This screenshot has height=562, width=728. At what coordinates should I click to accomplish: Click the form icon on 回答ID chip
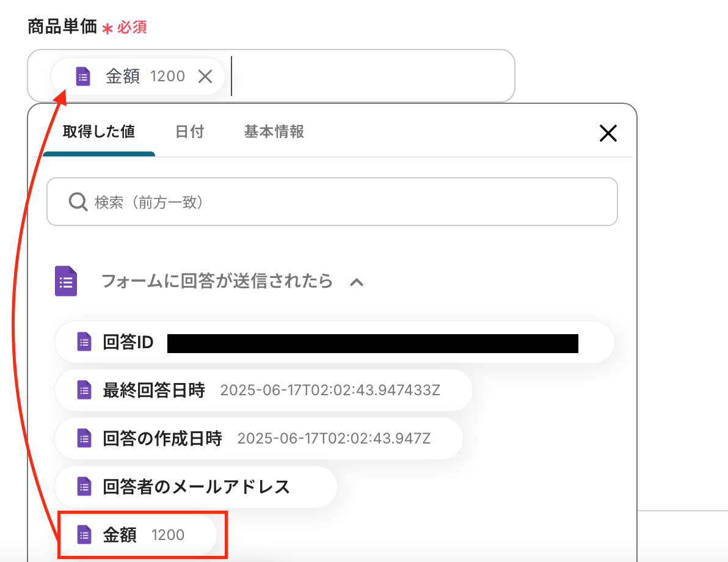(x=84, y=343)
